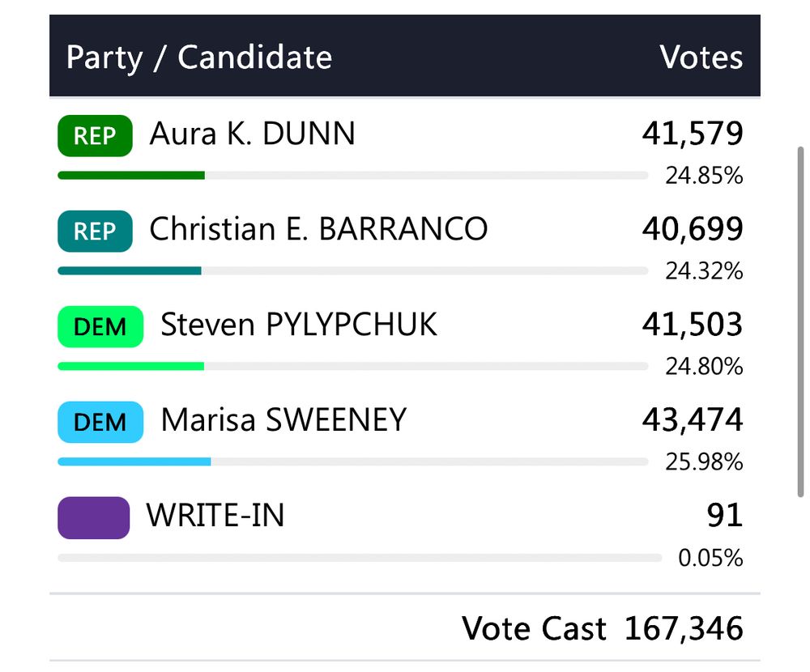Select the Aura K. DUNN candidate name

(252, 134)
